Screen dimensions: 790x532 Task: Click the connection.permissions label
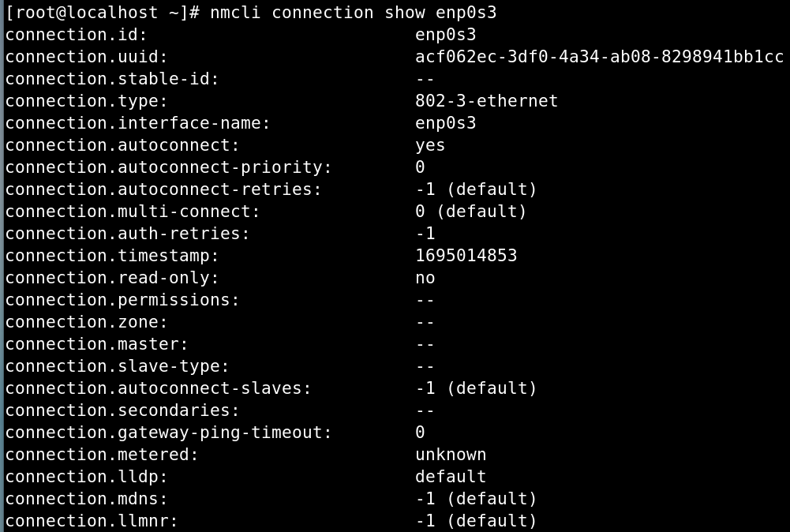click(122, 300)
